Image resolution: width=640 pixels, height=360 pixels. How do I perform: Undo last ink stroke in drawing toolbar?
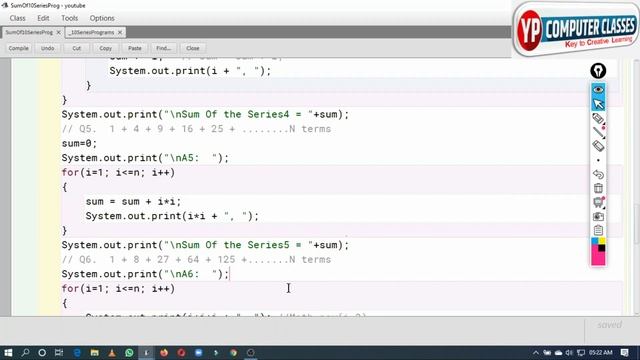tap(598, 174)
